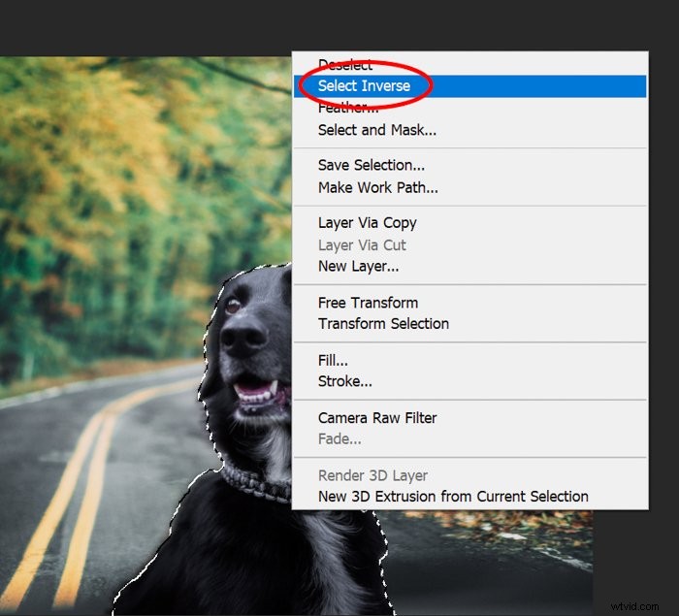Viewport: 679px width, 616px height.
Task: Click the Fade... menu entry
Action: pos(469,438)
